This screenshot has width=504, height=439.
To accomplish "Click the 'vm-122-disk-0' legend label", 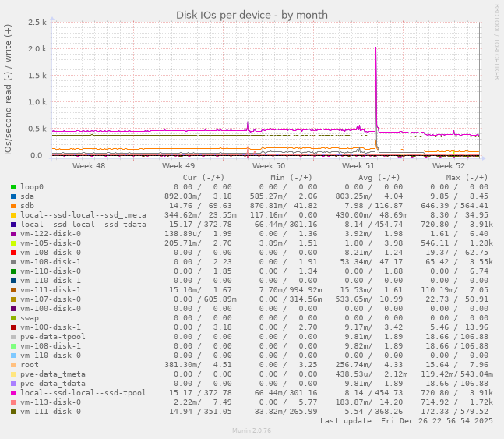I will [51, 234].
